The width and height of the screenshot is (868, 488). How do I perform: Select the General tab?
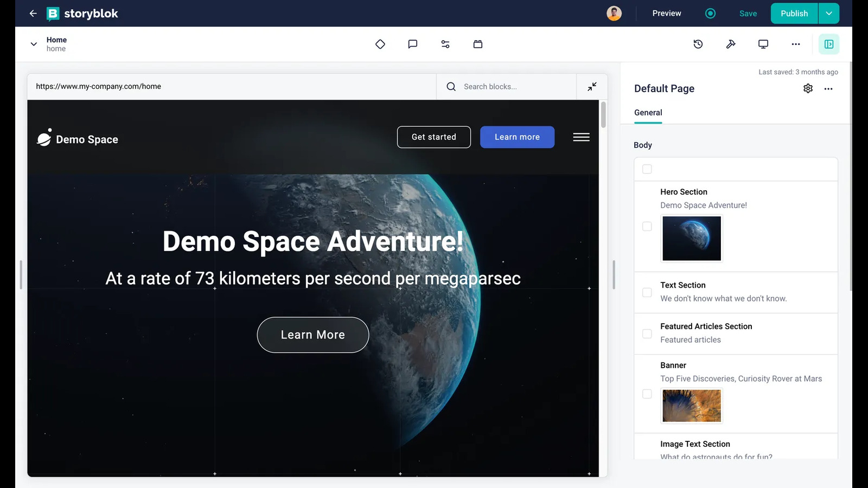(x=648, y=113)
